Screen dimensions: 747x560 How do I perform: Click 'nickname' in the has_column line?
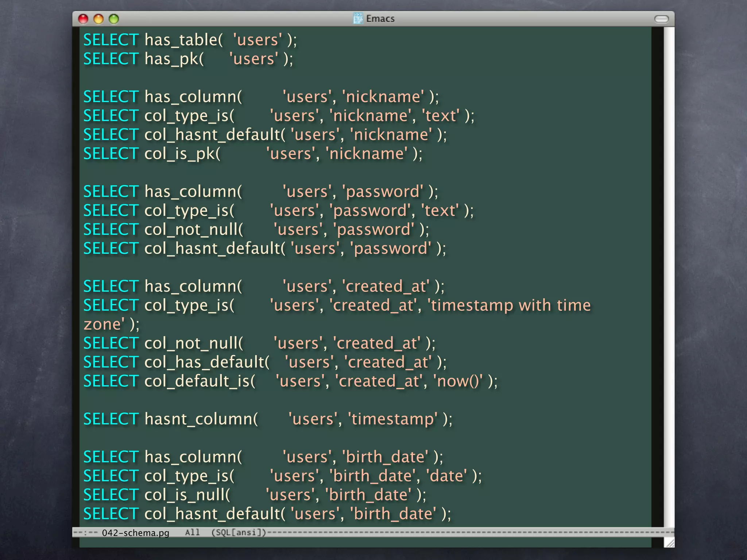click(383, 97)
